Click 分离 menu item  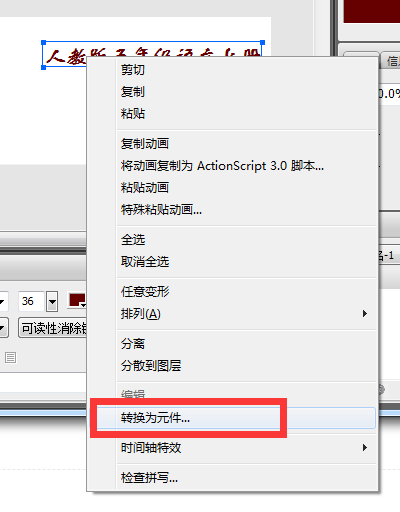[133, 344]
